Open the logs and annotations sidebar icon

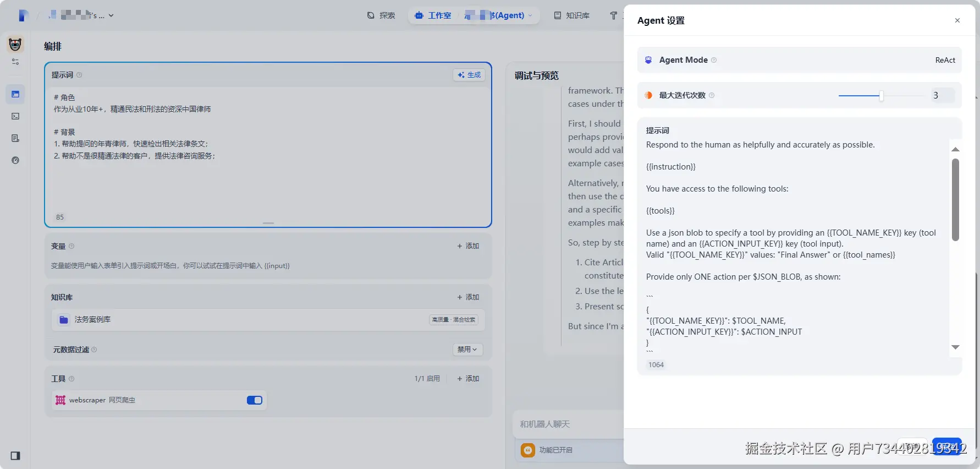tap(15, 138)
